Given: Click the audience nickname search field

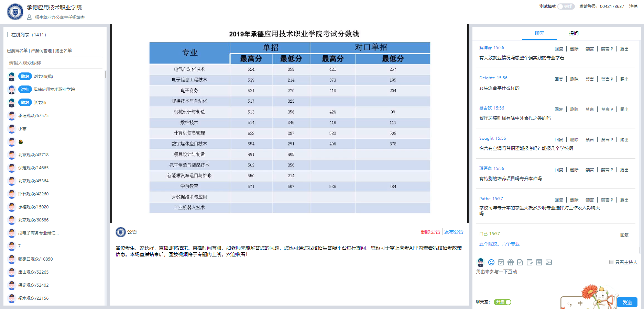Looking at the screenshot, I should tap(55, 63).
